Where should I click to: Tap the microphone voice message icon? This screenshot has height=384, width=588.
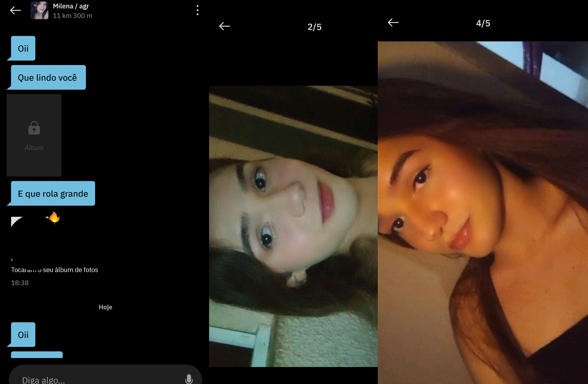(189, 379)
